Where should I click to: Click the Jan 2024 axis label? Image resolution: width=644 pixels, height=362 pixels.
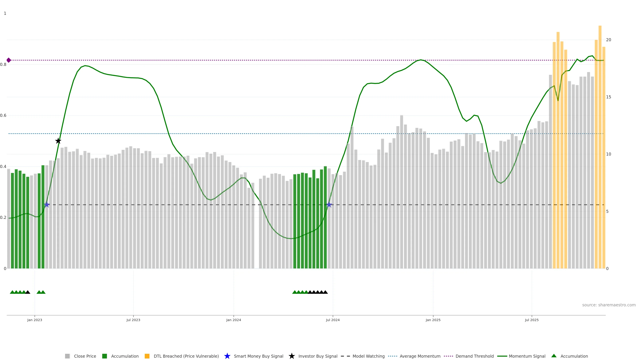click(x=233, y=320)
